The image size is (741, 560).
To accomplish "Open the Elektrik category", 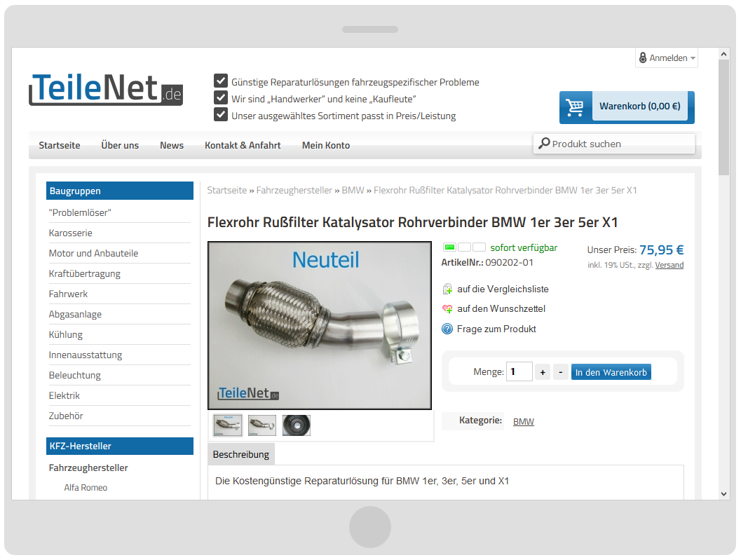I will (x=64, y=395).
